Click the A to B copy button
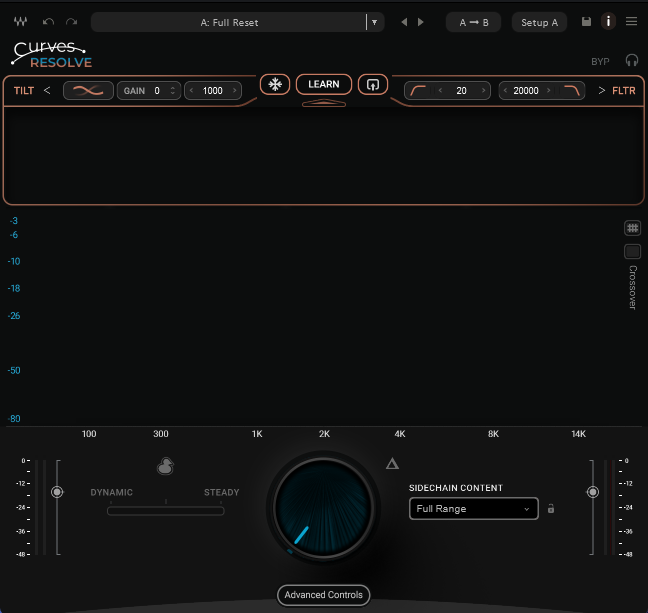 [474, 22]
